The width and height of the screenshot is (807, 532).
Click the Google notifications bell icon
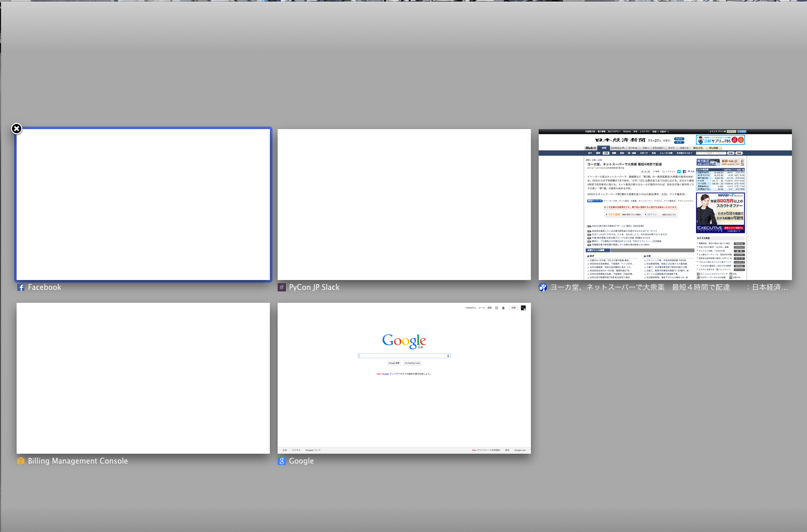click(503, 307)
